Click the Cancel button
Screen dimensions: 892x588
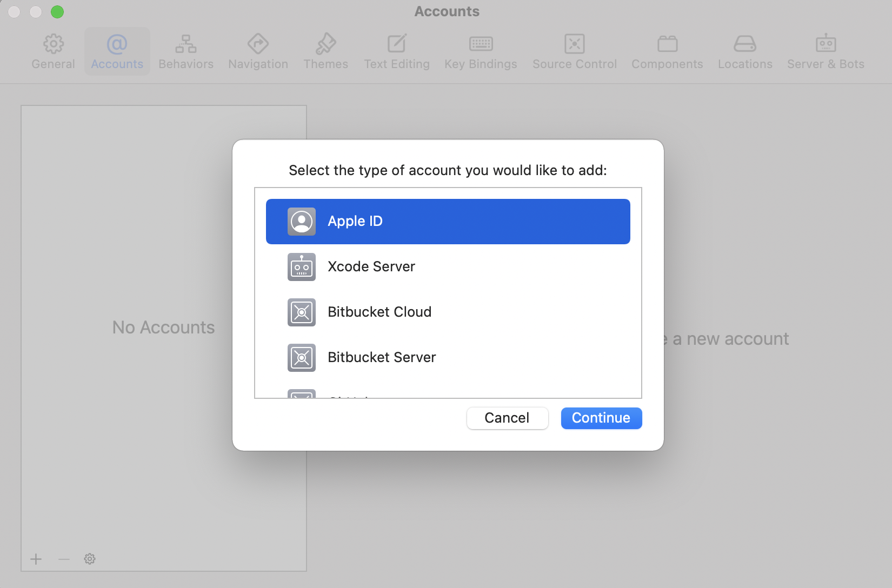[507, 418]
